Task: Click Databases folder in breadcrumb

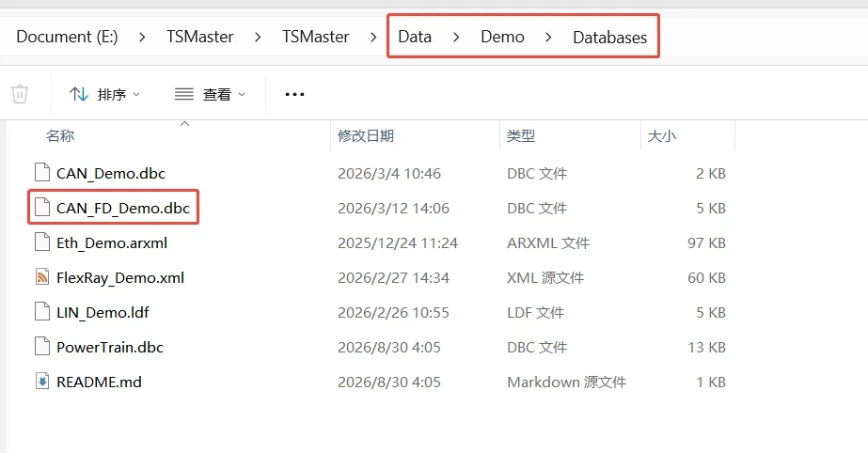Action: point(609,37)
